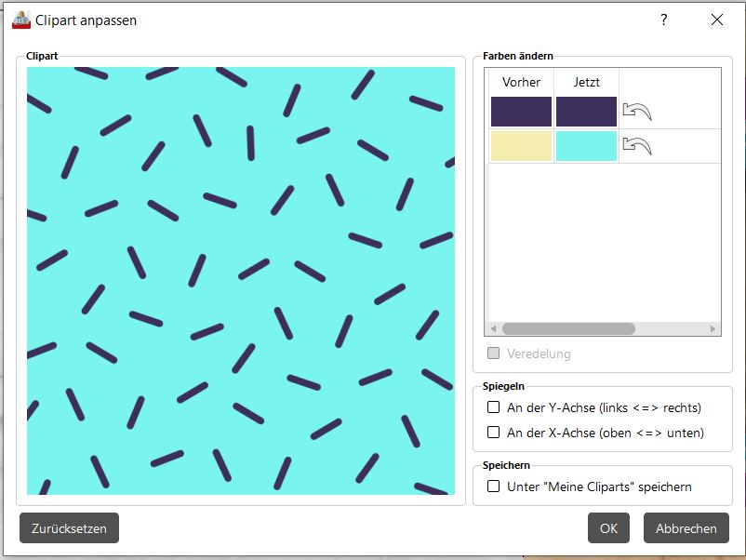Click the Jetzt column header

[x=586, y=82]
